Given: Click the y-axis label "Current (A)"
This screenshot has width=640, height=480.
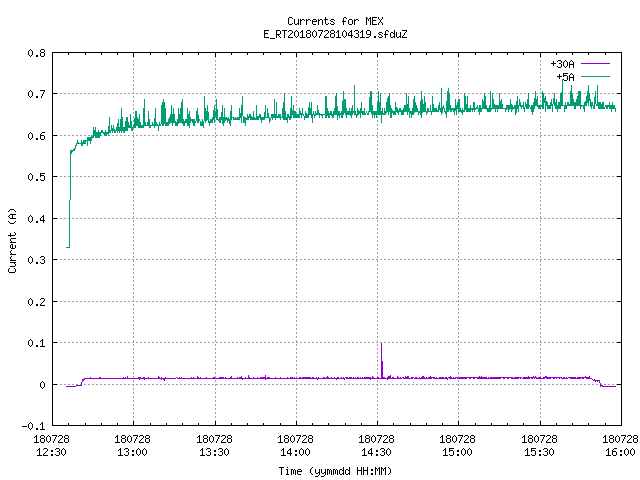Looking at the screenshot, I should tap(12, 240).
